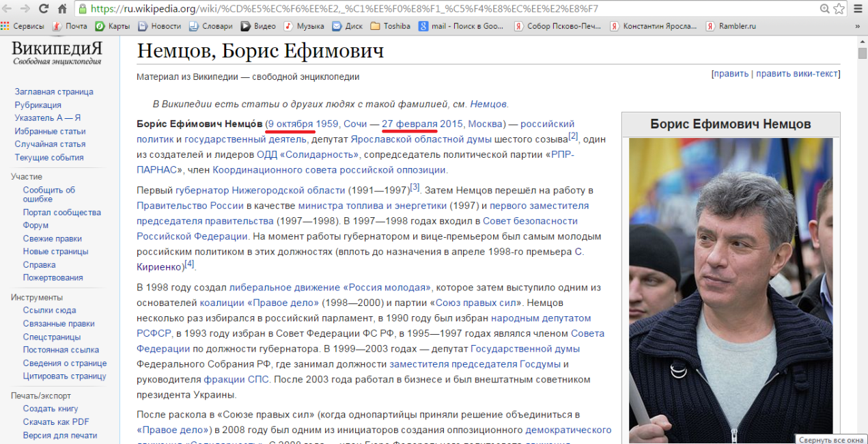868x444 pixels.
Task: Open Собор Псково-Печ... bookmark
Action: 559,26
